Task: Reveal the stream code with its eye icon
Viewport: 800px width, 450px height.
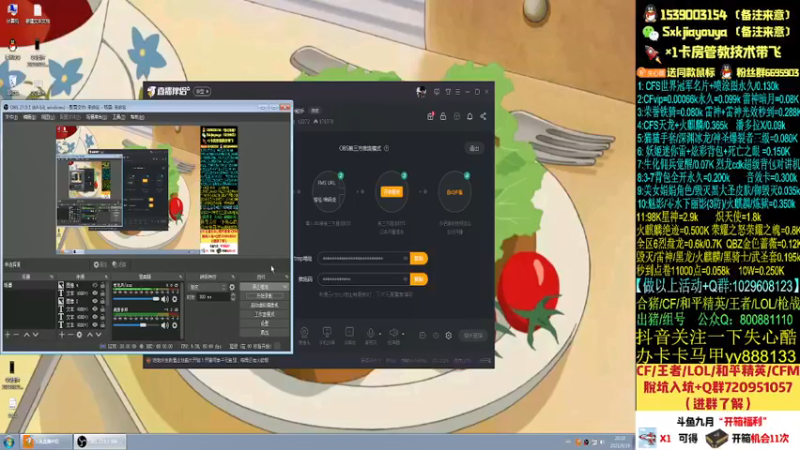Action: [x=406, y=280]
